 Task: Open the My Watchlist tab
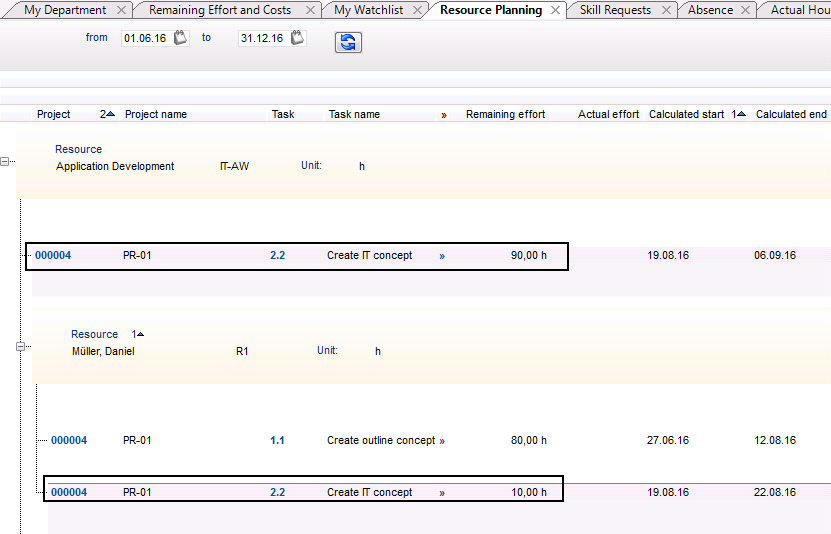[x=368, y=10]
